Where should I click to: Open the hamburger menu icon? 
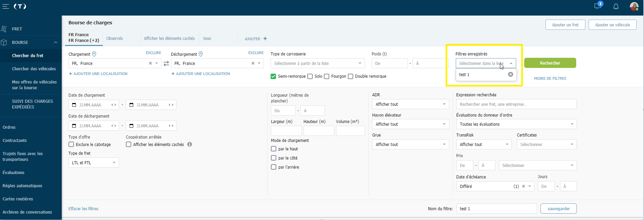pos(5,6)
